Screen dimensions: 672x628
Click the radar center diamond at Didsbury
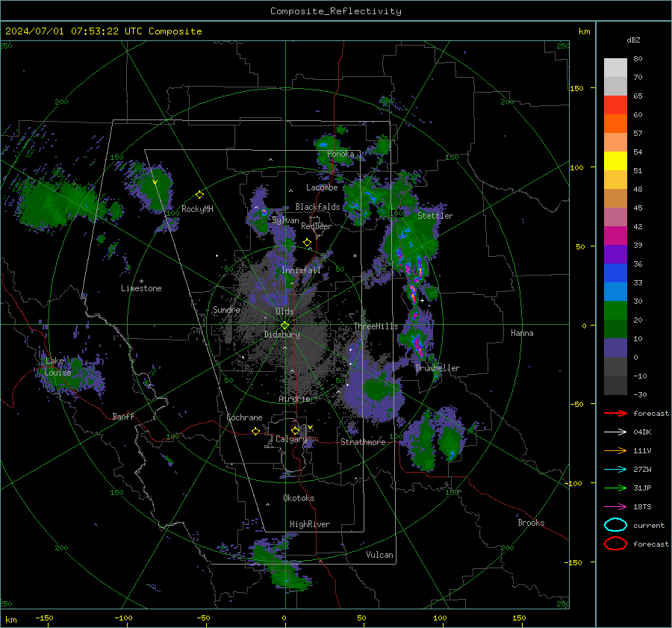[x=284, y=326]
